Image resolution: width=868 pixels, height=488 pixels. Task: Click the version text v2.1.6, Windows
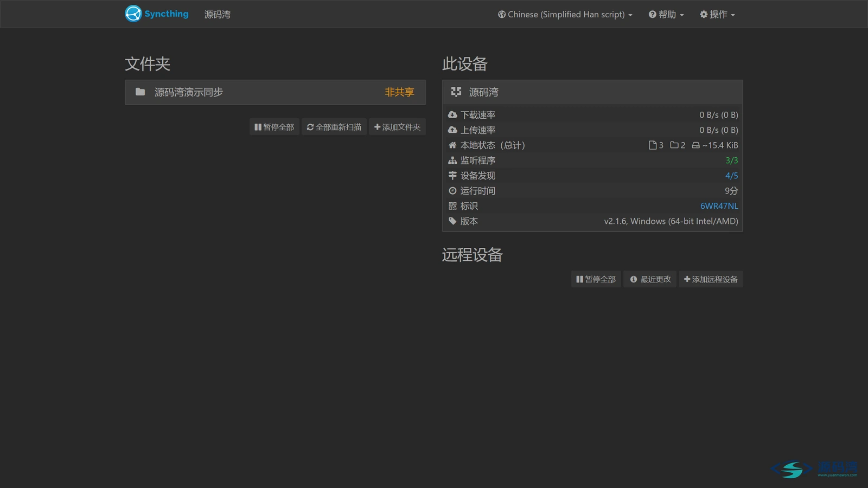coord(671,221)
